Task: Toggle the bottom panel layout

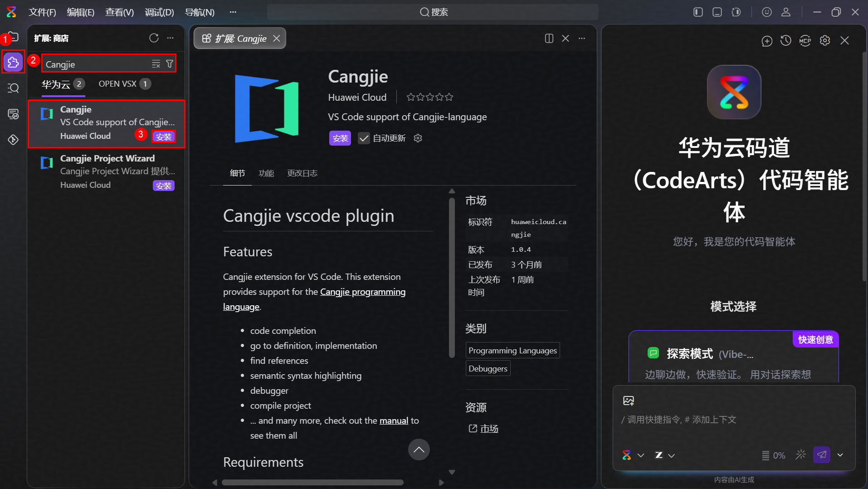Action: pos(717,12)
